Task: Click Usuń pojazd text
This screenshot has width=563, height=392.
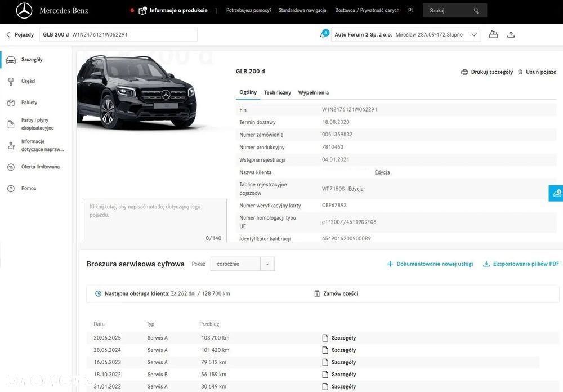Action: 541,72
